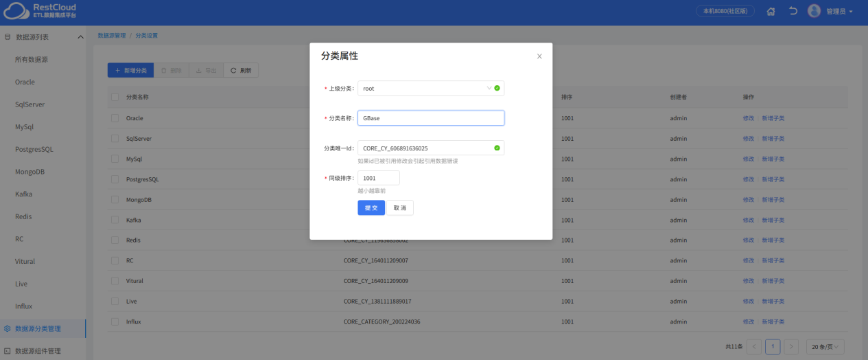The image size is (868, 360).
Task: Click the home icon in top bar
Action: 771,12
